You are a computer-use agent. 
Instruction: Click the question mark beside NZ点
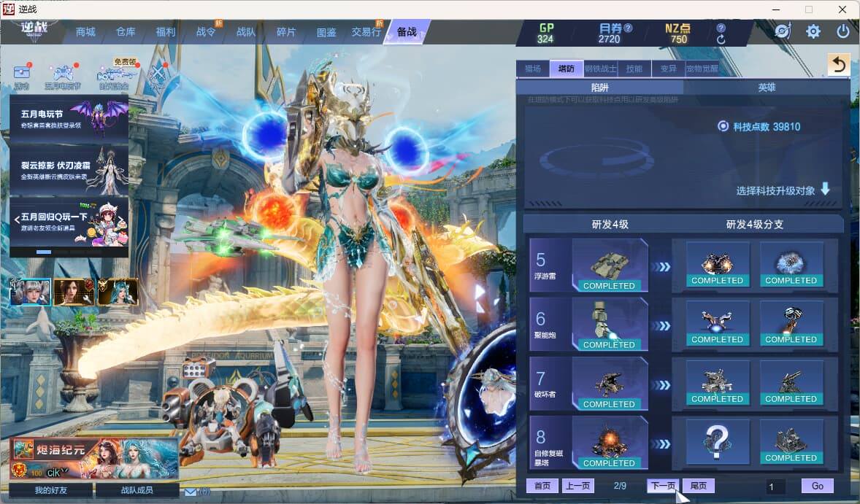click(721, 28)
